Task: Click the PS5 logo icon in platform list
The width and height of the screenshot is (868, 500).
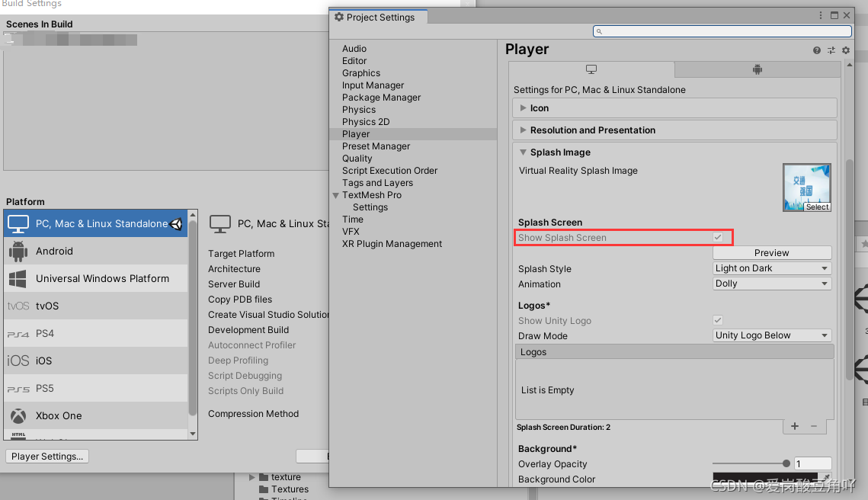Action: click(x=18, y=389)
